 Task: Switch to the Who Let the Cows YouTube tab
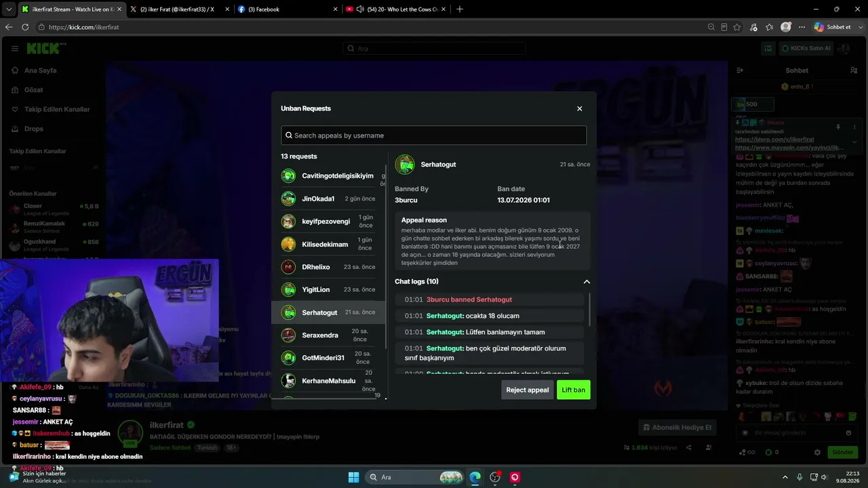tap(395, 9)
